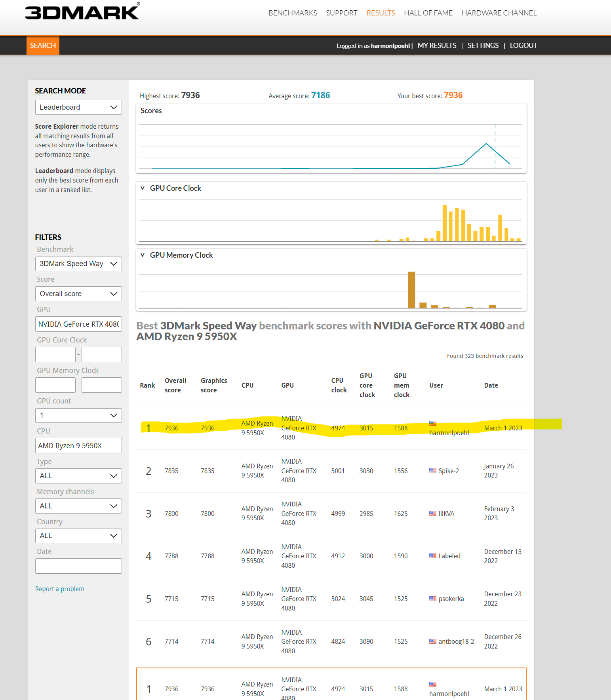Open harmonlpoehl link in highlighted rank 1 row
The height and width of the screenshot is (700, 611).
pos(449,433)
